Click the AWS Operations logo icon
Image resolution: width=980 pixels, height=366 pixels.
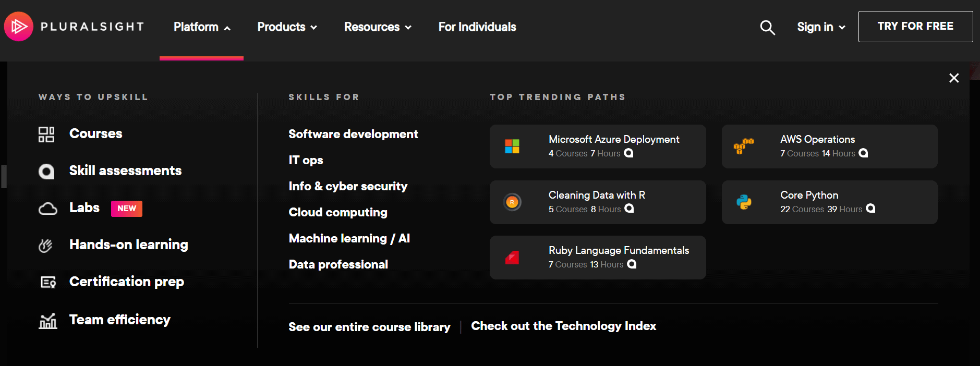[744, 146]
